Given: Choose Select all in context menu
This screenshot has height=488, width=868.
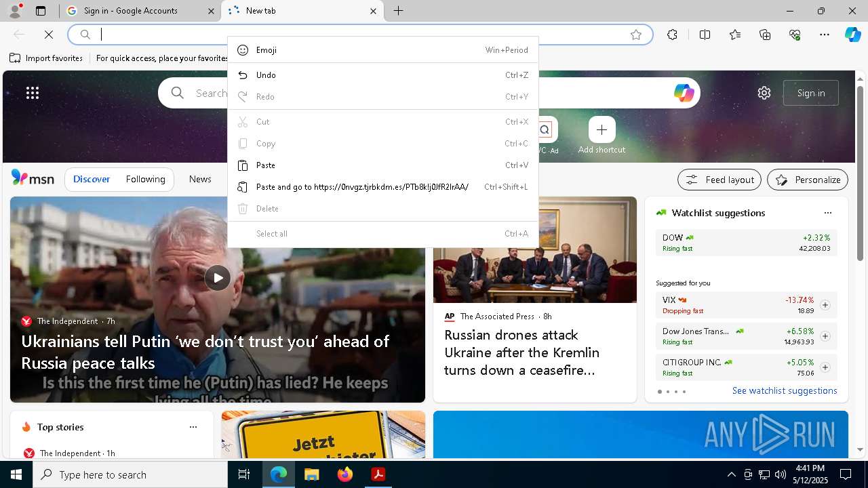Looking at the screenshot, I should tap(383, 234).
